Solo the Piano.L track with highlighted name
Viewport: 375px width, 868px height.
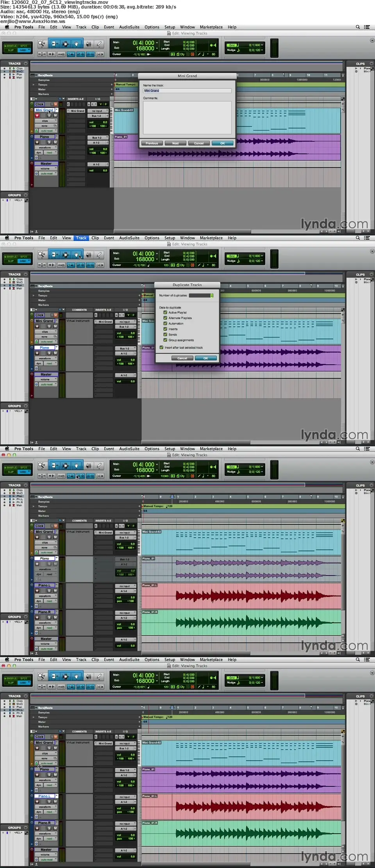tap(49, 802)
